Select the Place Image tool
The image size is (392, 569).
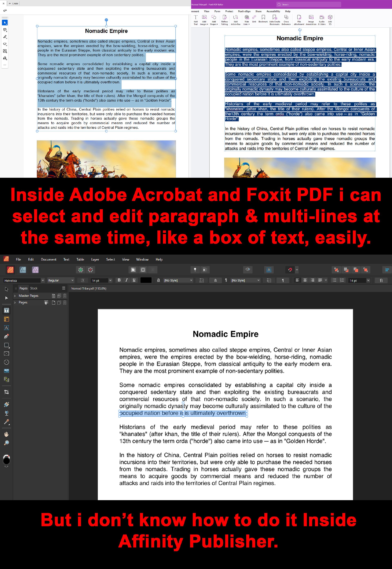(x=7, y=371)
